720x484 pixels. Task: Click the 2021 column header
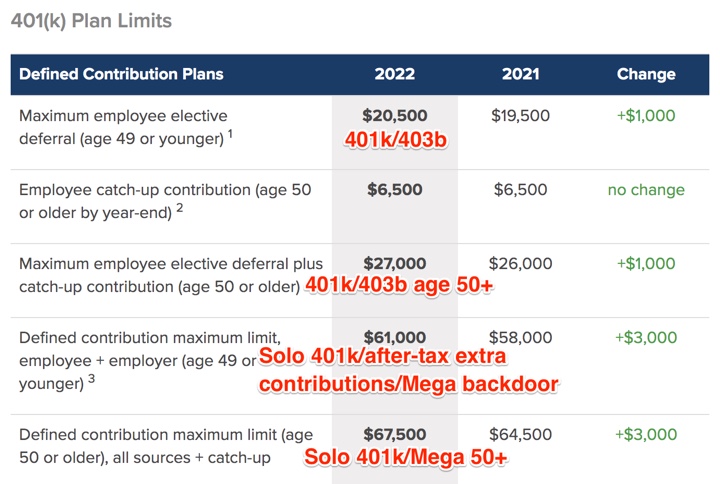pyautogui.click(x=520, y=74)
